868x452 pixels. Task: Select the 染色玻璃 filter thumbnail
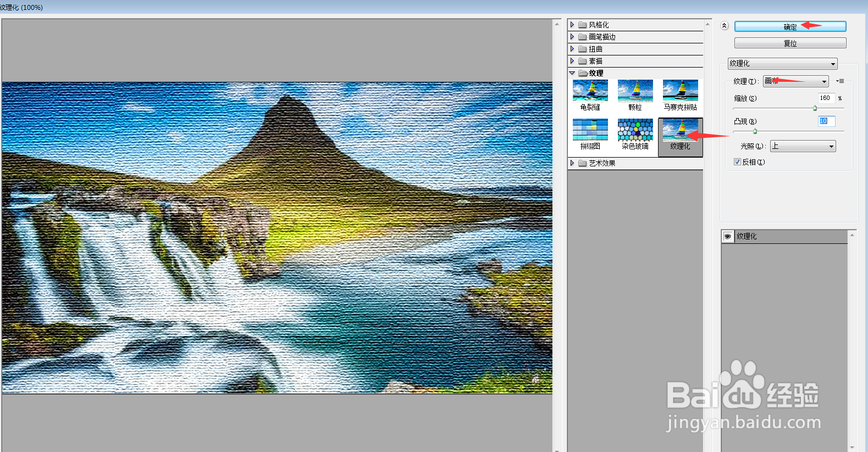click(635, 130)
